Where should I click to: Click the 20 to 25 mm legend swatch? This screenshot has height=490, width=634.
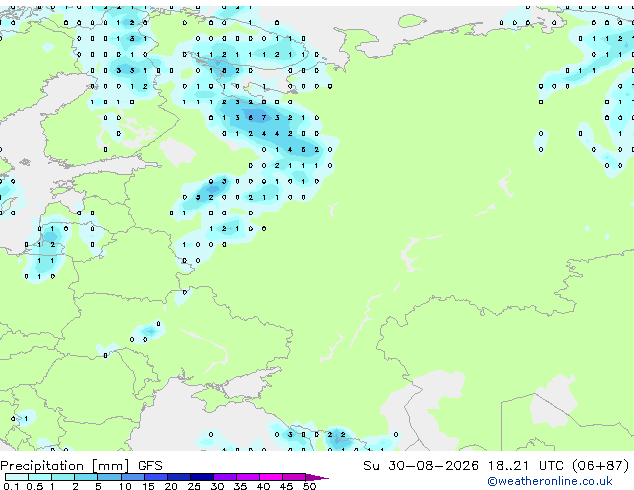click(179, 477)
